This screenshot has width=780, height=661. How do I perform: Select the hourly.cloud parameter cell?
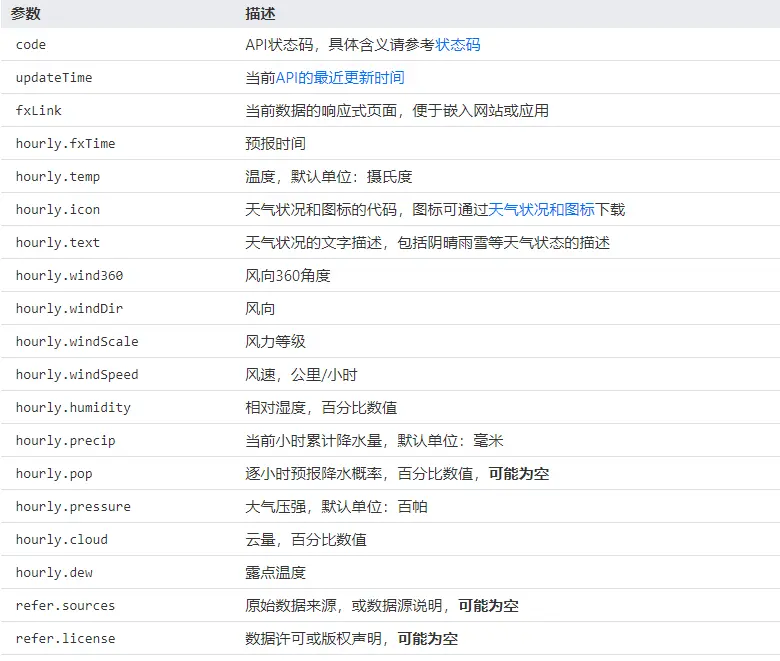pos(62,540)
